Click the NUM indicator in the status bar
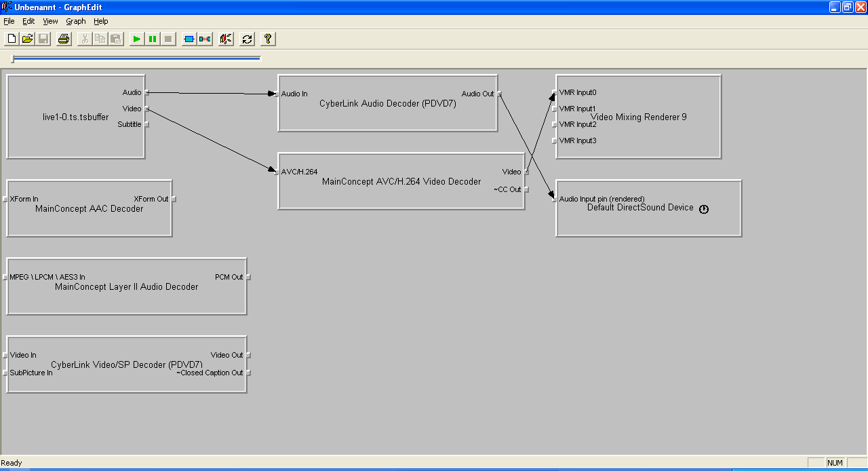 [x=835, y=463]
